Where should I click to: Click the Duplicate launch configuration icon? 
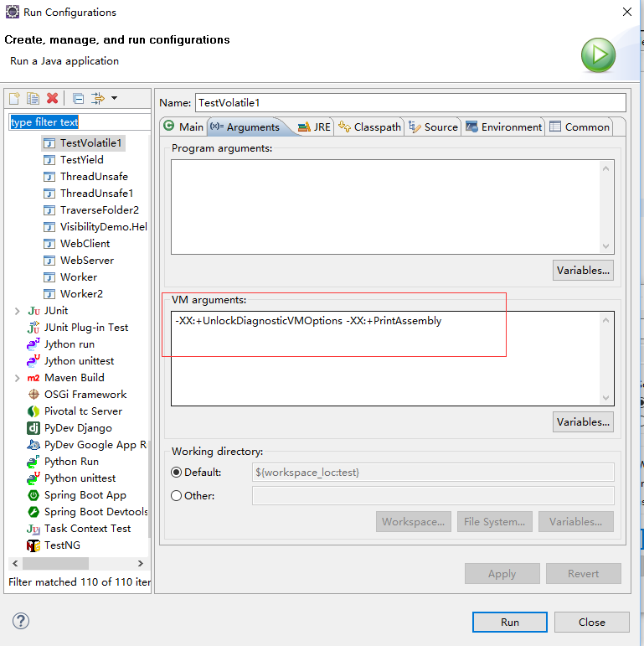pyautogui.click(x=33, y=99)
